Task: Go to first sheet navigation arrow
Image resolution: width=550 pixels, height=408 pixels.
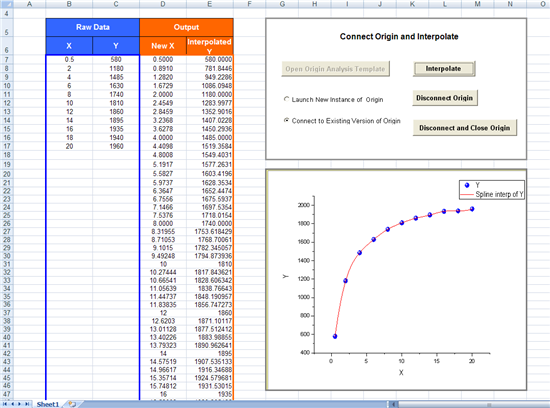Action: pyautogui.click(x=5, y=404)
